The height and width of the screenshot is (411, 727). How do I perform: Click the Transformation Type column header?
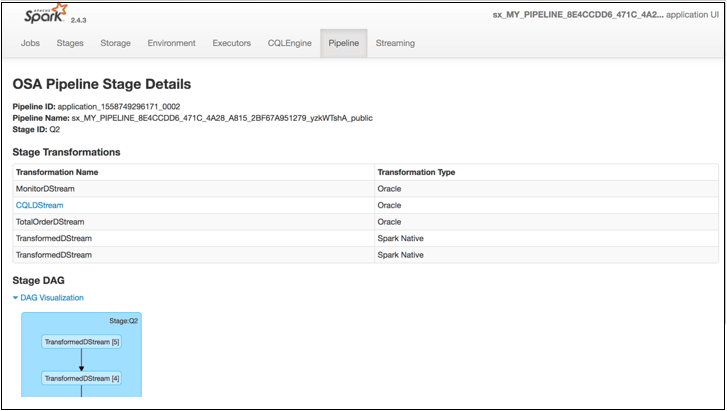tap(416, 172)
